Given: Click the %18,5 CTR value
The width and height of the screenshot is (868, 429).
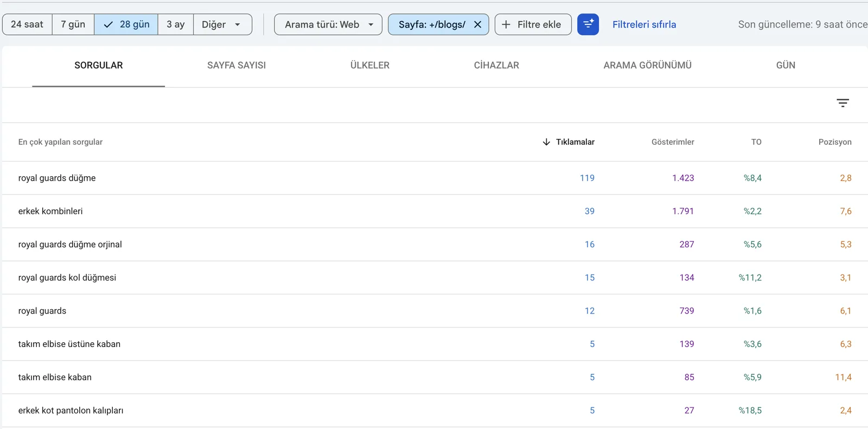Looking at the screenshot, I should [750, 411].
